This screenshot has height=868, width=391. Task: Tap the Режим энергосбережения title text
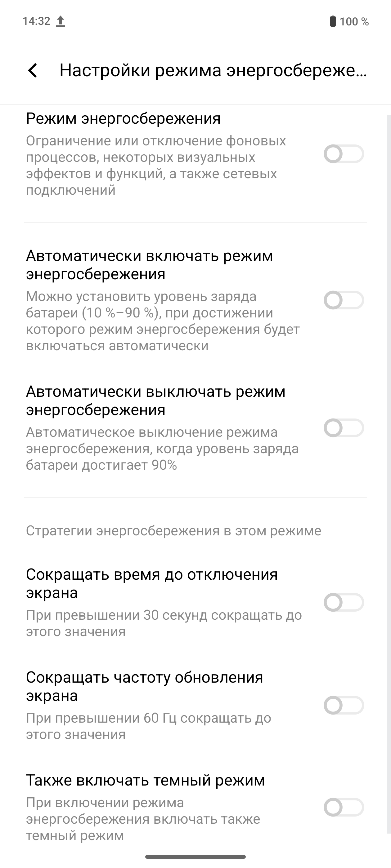[123, 119]
